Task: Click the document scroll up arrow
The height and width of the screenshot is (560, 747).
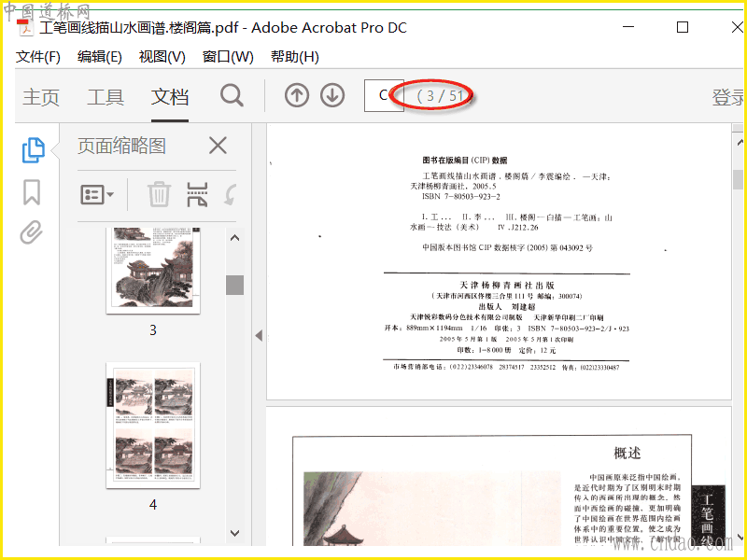Action: [740, 143]
